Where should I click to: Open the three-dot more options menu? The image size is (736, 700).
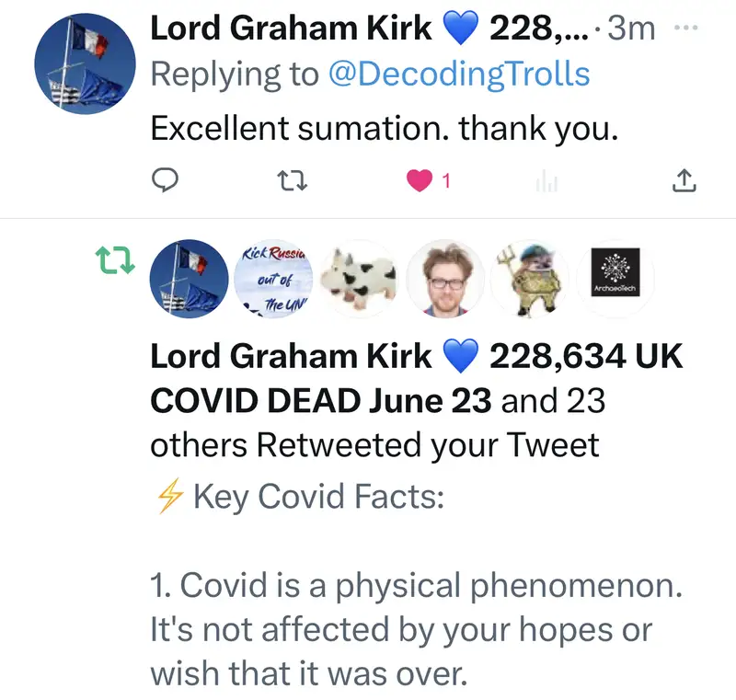point(686,28)
